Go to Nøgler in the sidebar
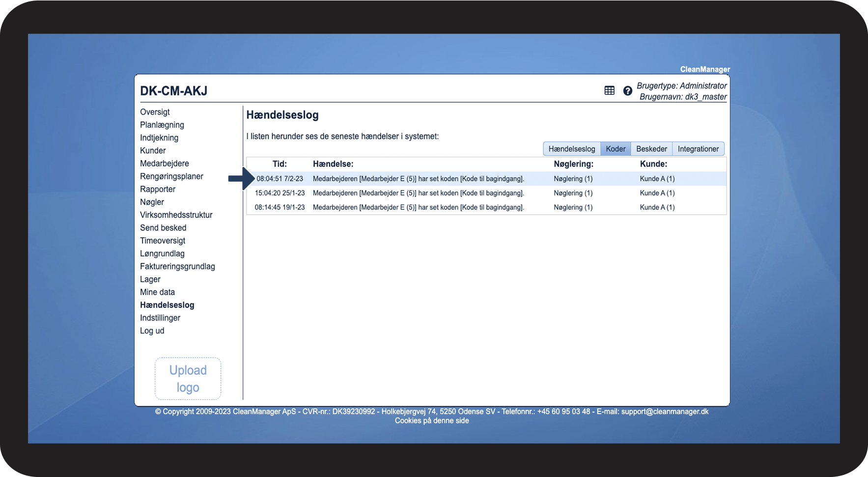Viewport: 868px width, 477px height. 152,202
